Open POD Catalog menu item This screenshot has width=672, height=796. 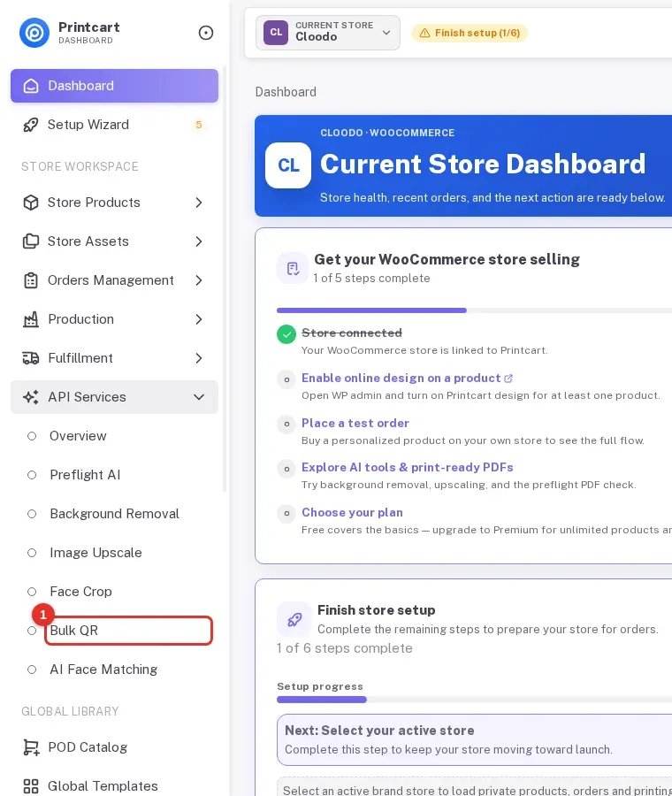point(114,747)
